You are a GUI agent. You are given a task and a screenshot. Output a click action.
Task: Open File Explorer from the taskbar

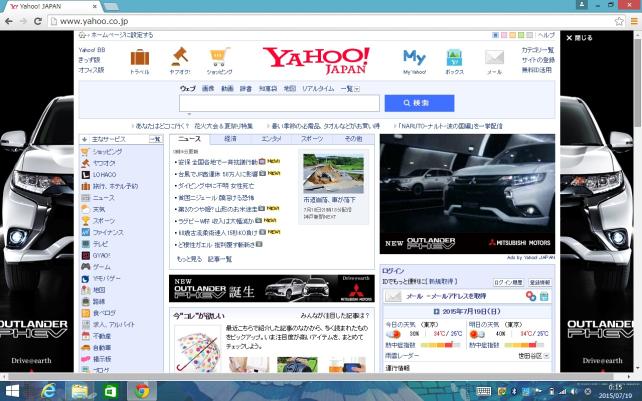79,392
